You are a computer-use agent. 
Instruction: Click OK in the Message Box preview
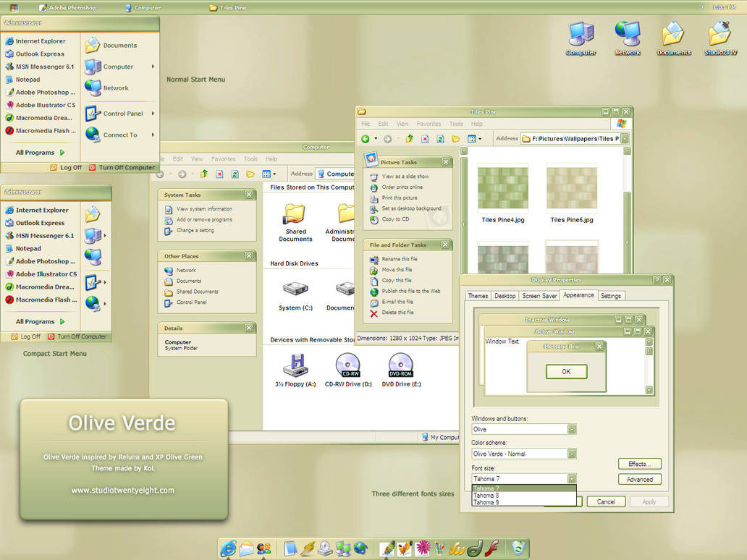click(567, 371)
